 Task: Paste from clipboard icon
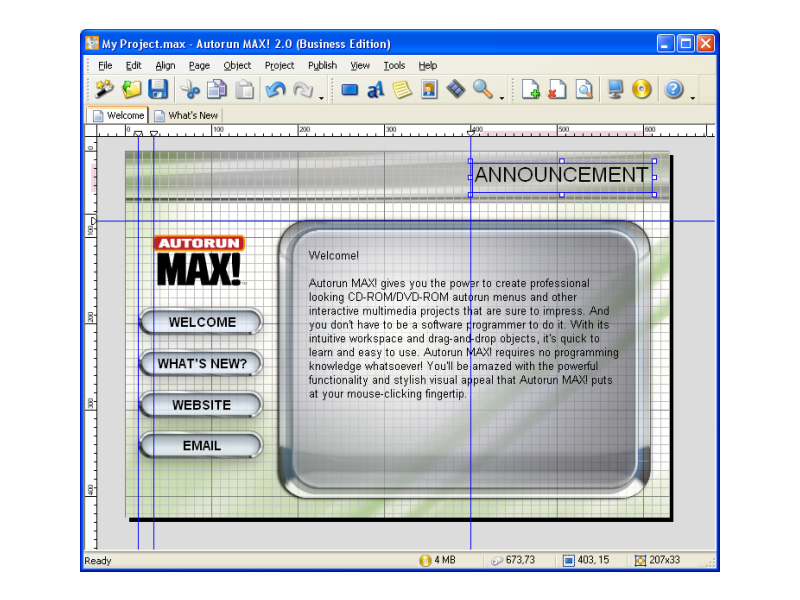tap(244, 89)
